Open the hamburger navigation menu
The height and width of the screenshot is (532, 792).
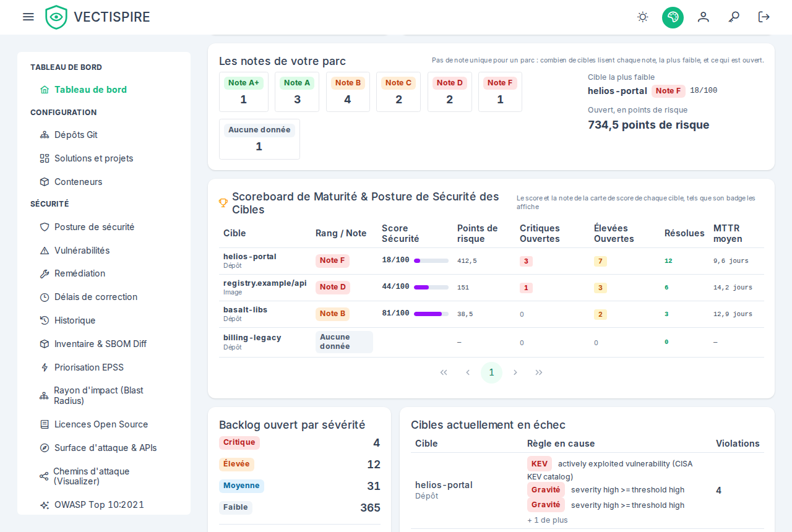28,17
